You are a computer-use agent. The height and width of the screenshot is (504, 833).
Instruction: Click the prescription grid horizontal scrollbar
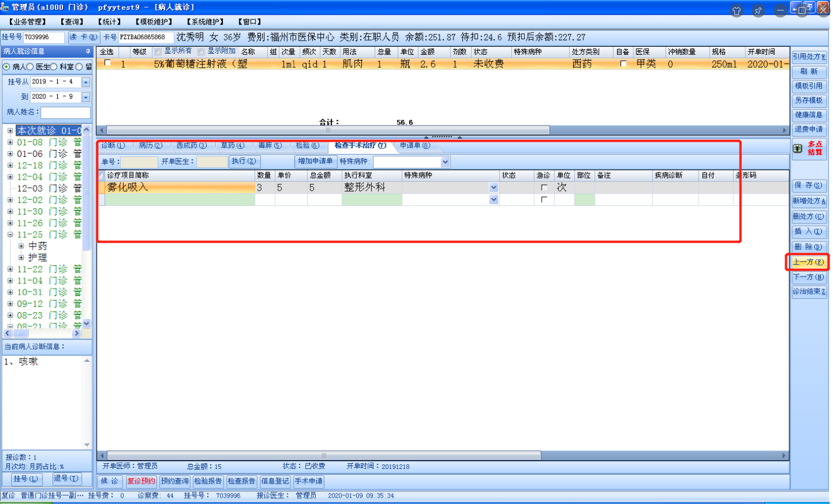(x=443, y=130)
